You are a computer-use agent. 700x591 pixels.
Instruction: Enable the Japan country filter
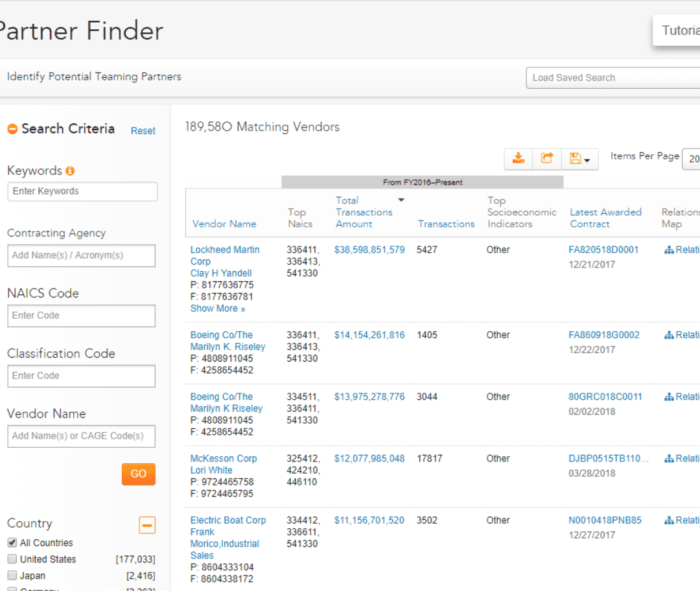click(12, 575)
